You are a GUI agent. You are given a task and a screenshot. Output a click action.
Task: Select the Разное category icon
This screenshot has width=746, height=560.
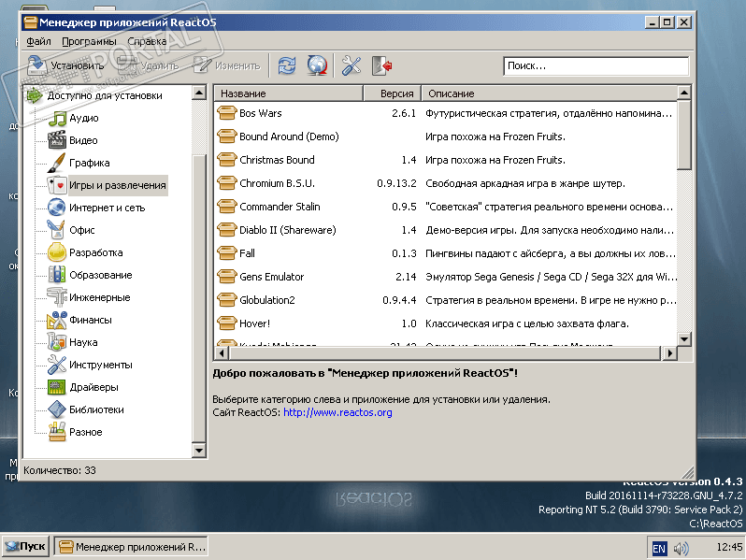click(57, 432)
